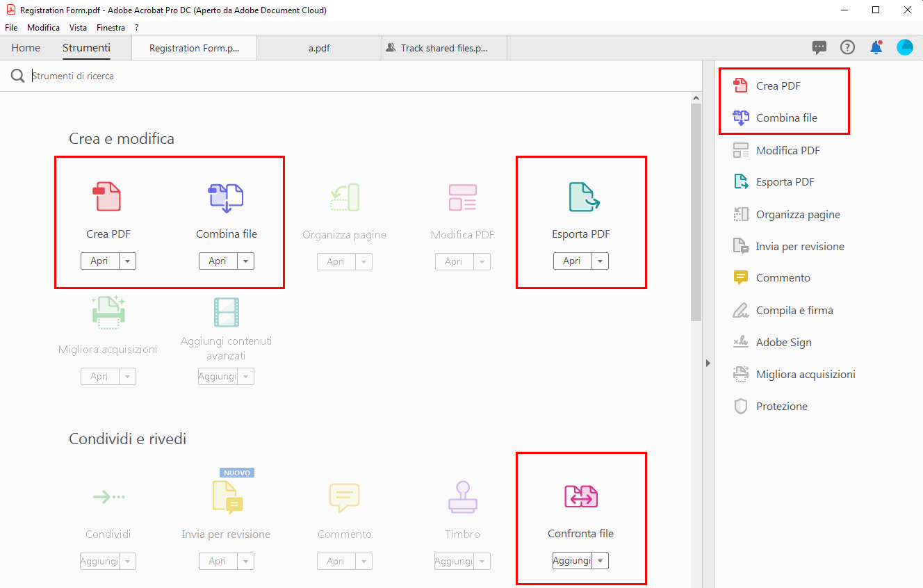Click Invia per revisione icon in right sidebar
Screen dimensions: 923x588
[x=741, y=246]
